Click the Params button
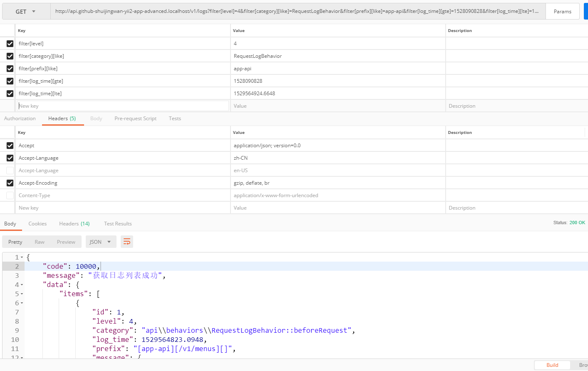Image resolution: width=588 pixels, height=371 pixels. tap(562, 12)
